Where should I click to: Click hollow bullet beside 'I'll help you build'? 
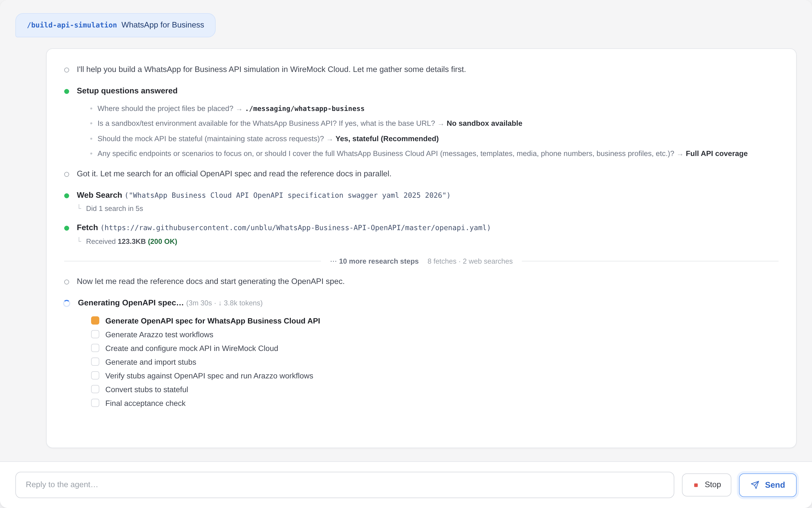67,70
